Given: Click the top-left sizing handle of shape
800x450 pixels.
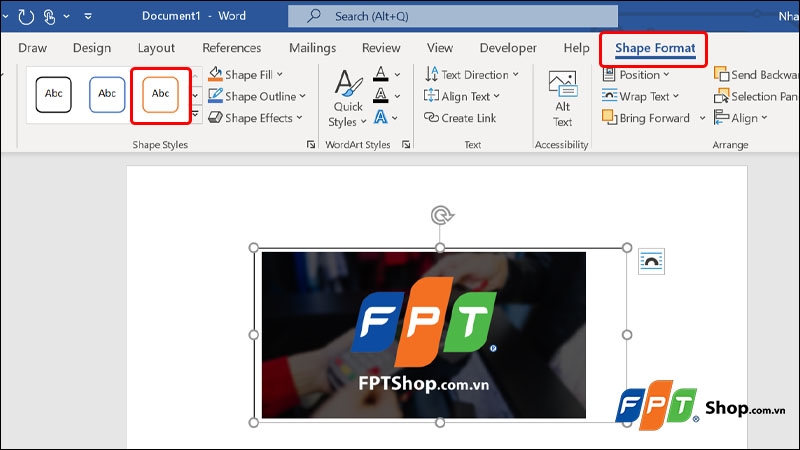Looking at the screenshot, I should point(254,248).
